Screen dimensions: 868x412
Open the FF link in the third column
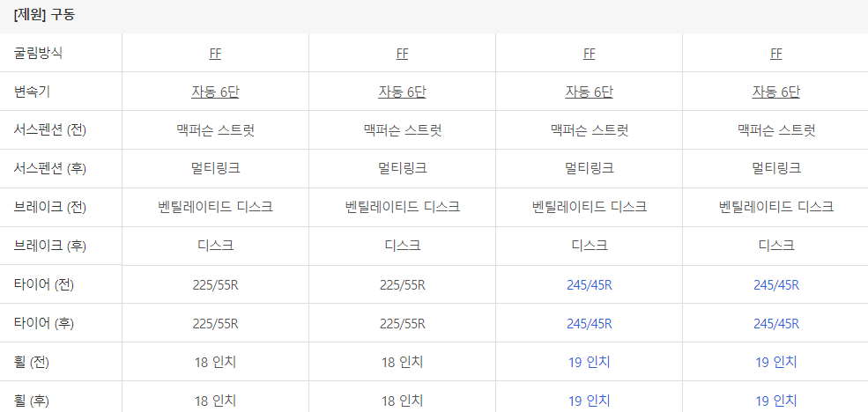pos(589,54)
